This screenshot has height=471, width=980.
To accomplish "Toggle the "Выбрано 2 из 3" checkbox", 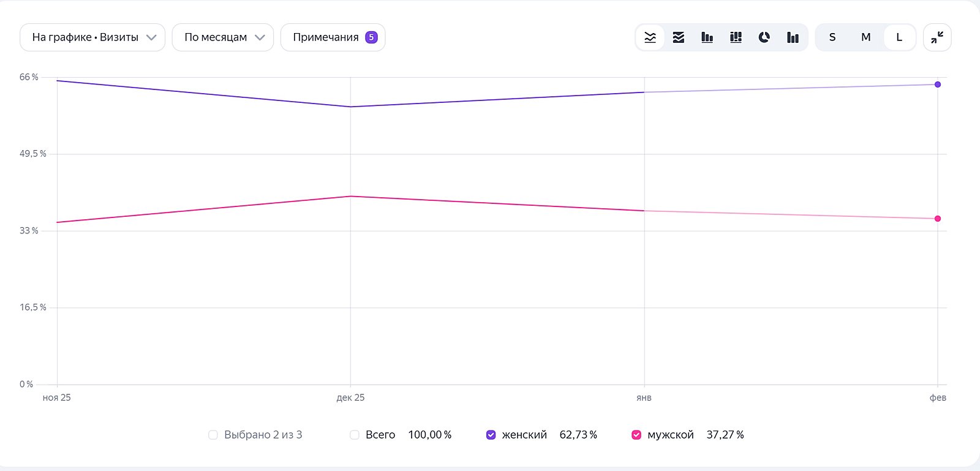I will pyautogui.click(x=213, y=435).
